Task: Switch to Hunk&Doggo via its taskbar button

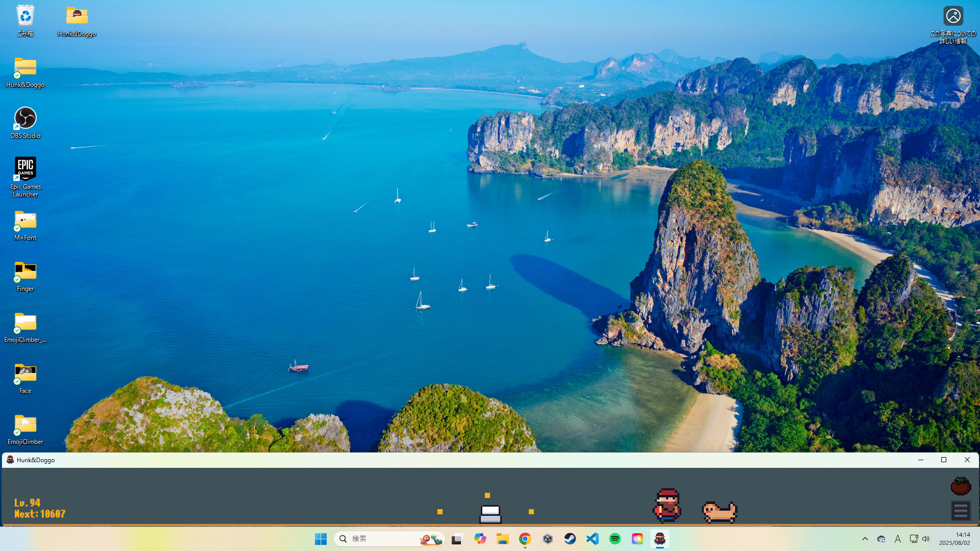Action: (x=660, y=538)
